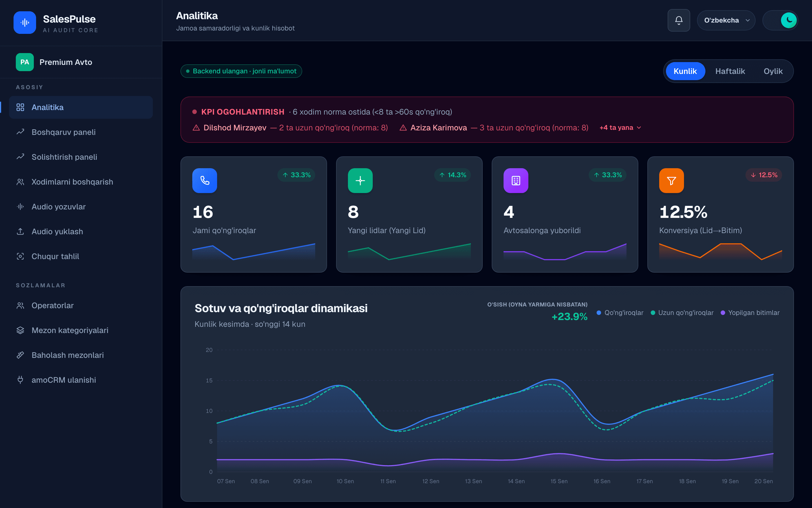Image resolution: width=812 pixels, height=508 pixels.
Task: Click the Audio yozuvlar waveform icon
Action: pos(20,207)
